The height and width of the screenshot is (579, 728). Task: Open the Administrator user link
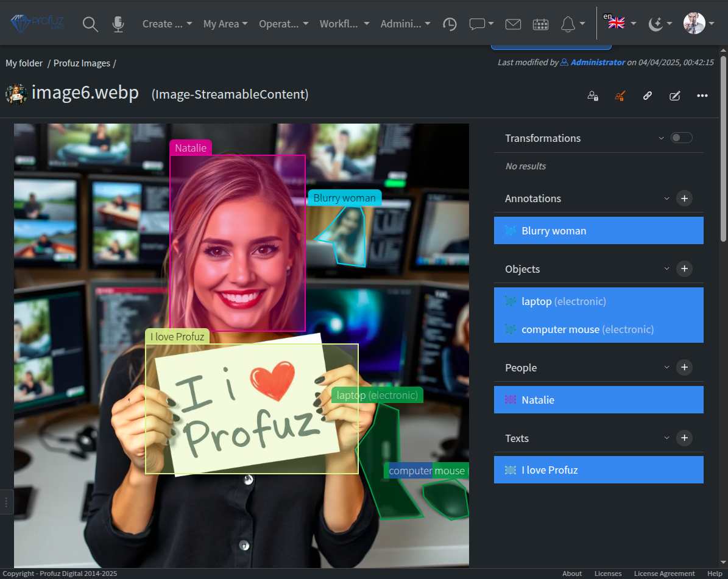tap(593, 62)
